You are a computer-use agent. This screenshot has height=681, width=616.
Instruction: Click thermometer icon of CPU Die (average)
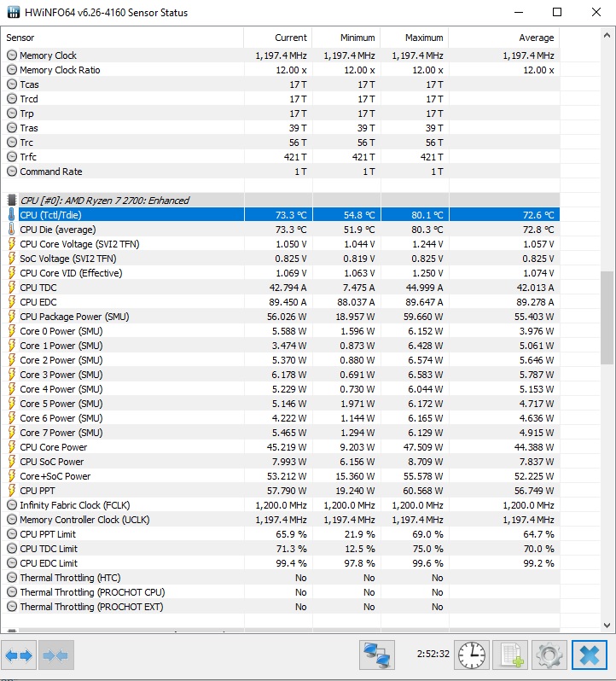tap(12, 230)
